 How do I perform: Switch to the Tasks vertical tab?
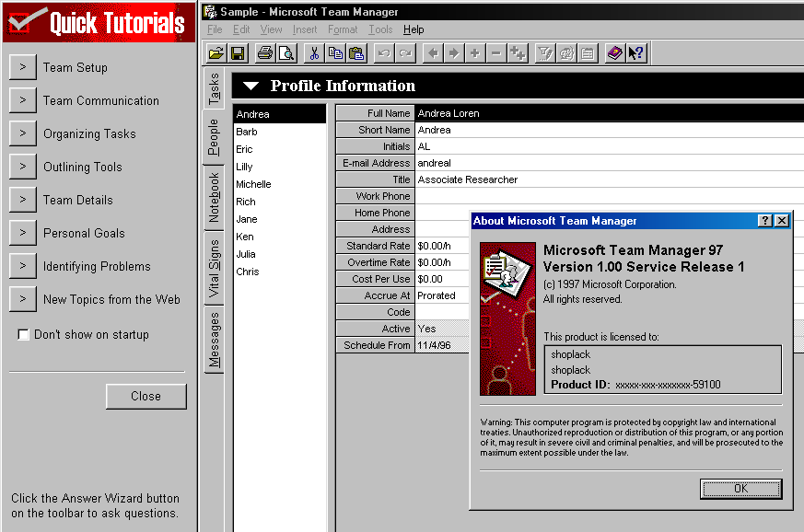tap(214, 88)
